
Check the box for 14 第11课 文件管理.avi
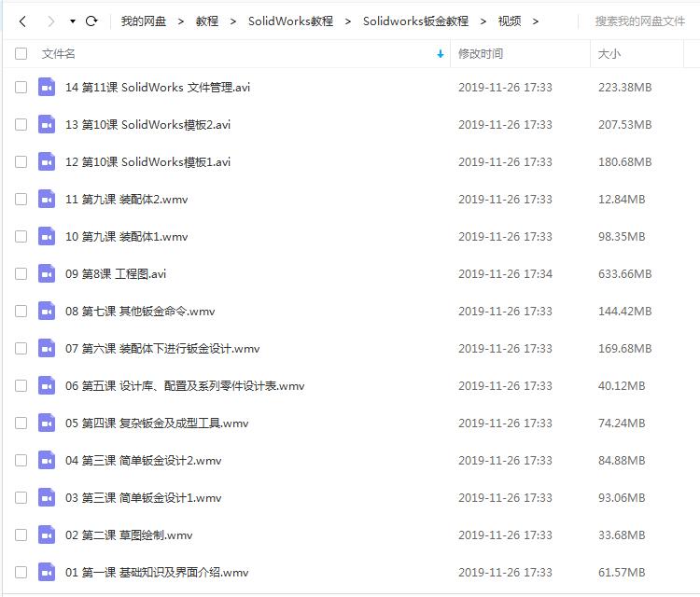coord(21,87)
